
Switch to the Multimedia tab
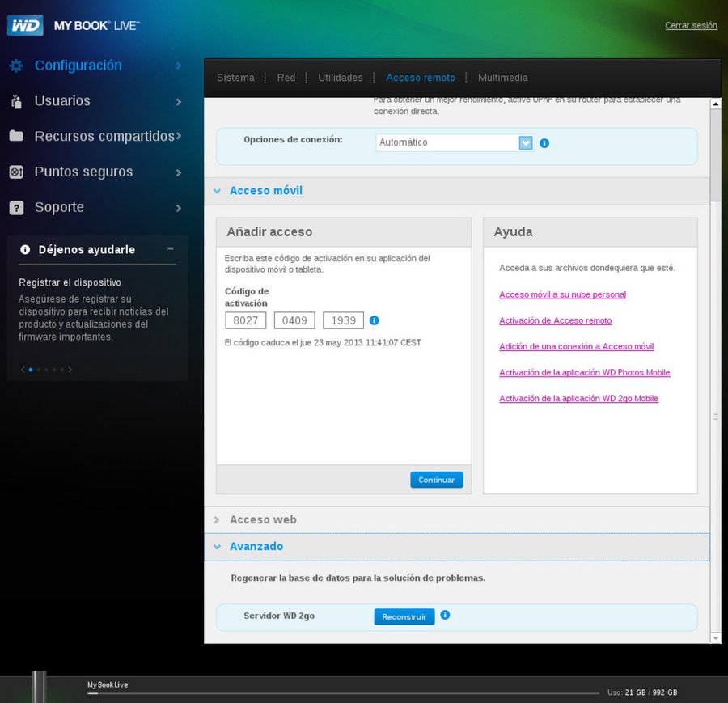pyautogui.click(x=502, y=78)
